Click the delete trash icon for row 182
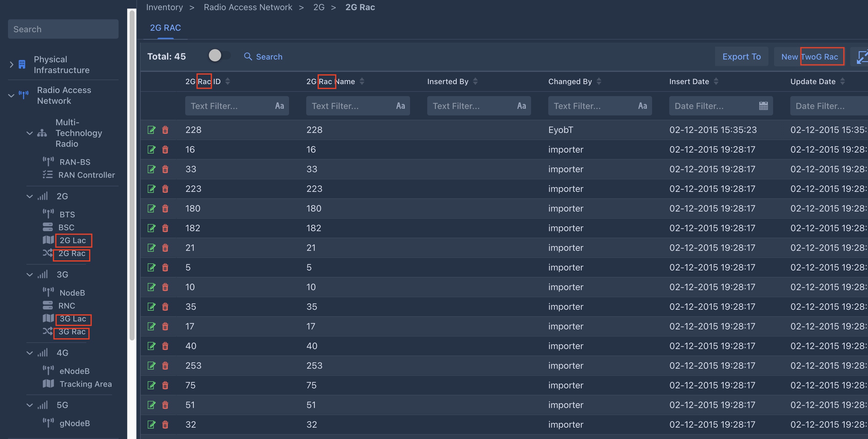868x439 pixels. tap(165, 228)
